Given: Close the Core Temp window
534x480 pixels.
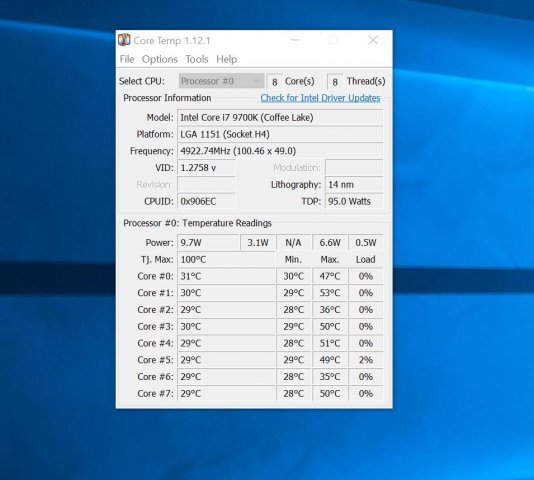Looking at the screenshot, I should pos(373,40).
